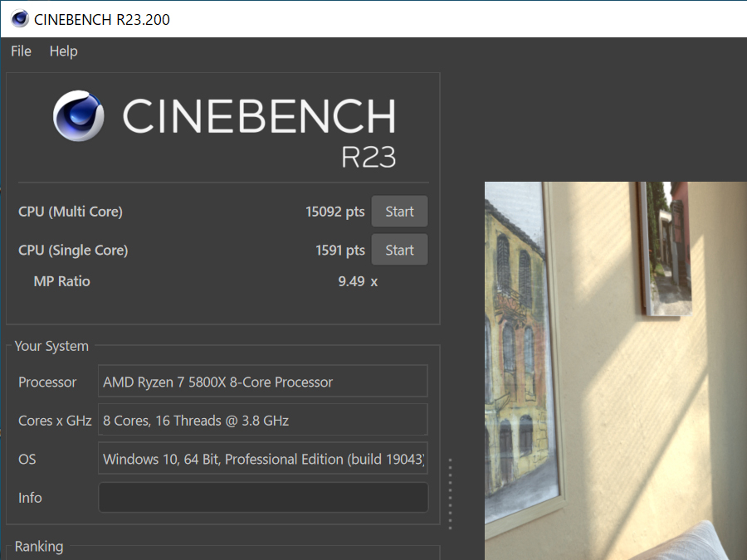The image size is (747, 560).
Task: Click the dotted panel splitter handle
Action: pyautogui.click(x=450, y=494)
